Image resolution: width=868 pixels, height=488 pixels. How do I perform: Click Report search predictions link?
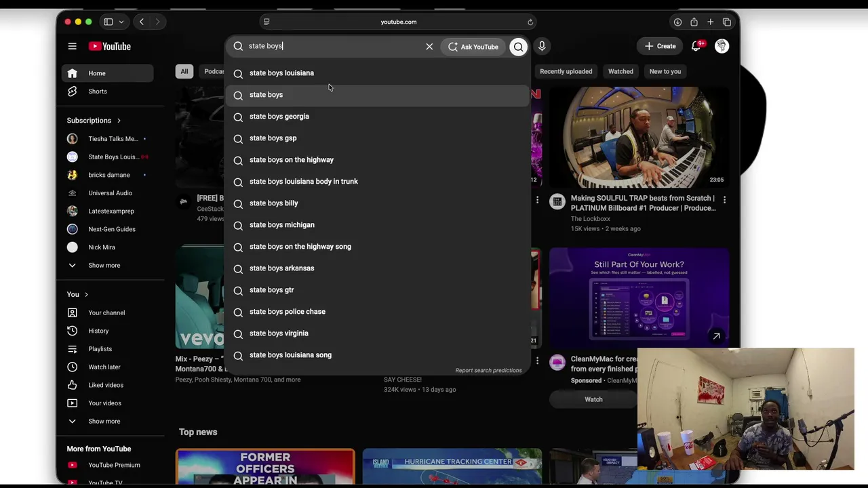tap(488, 371)
